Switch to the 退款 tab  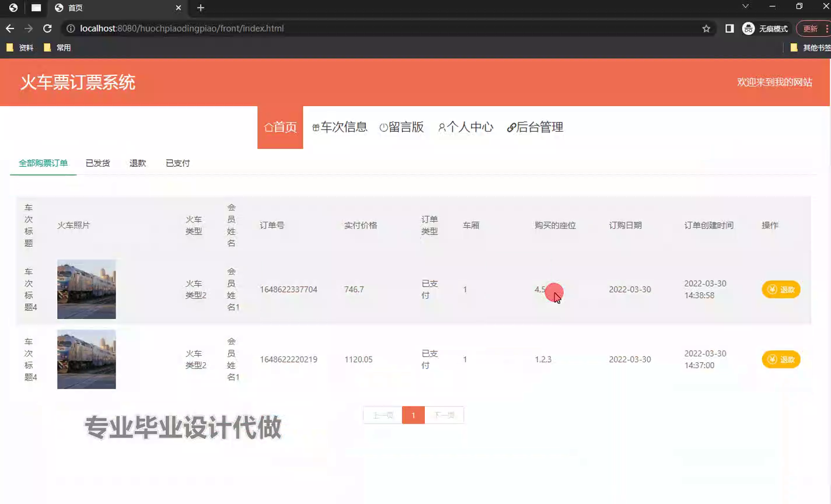(x=138, y=163)
